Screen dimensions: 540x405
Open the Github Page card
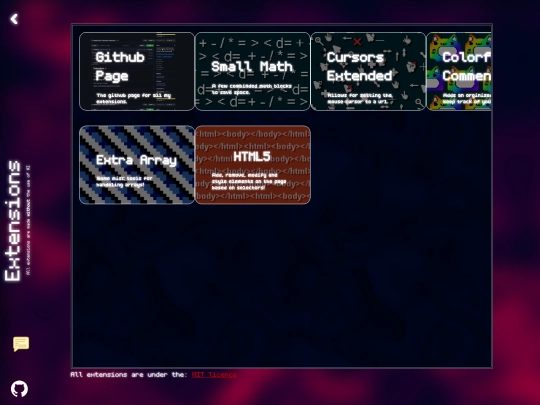pos(137,71)
